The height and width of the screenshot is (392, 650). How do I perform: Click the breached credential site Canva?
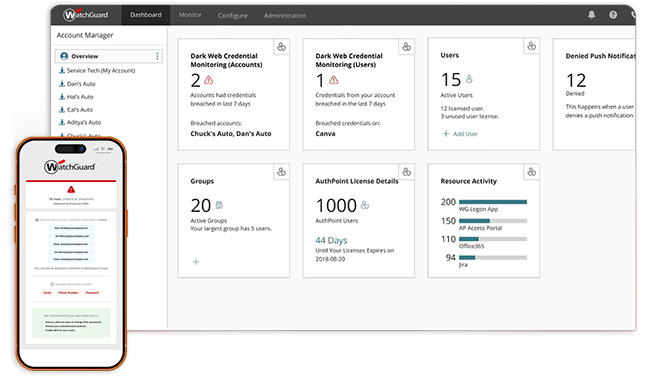click(325, 133)
